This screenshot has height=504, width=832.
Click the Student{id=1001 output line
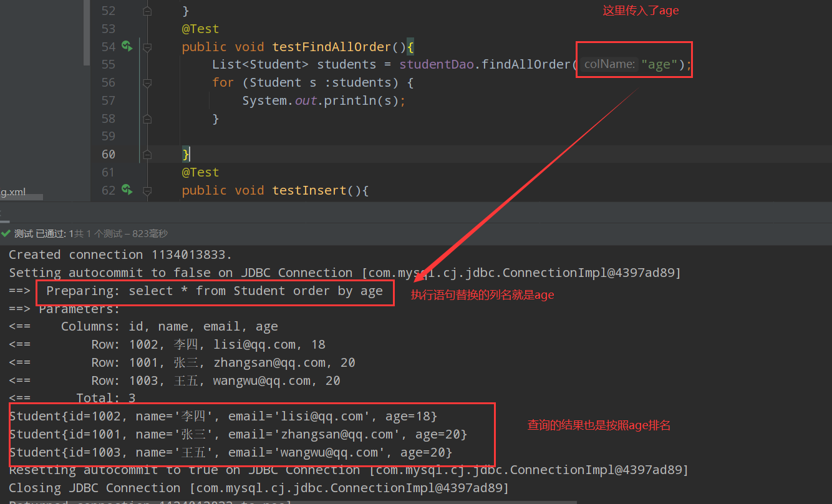(238, 434)
